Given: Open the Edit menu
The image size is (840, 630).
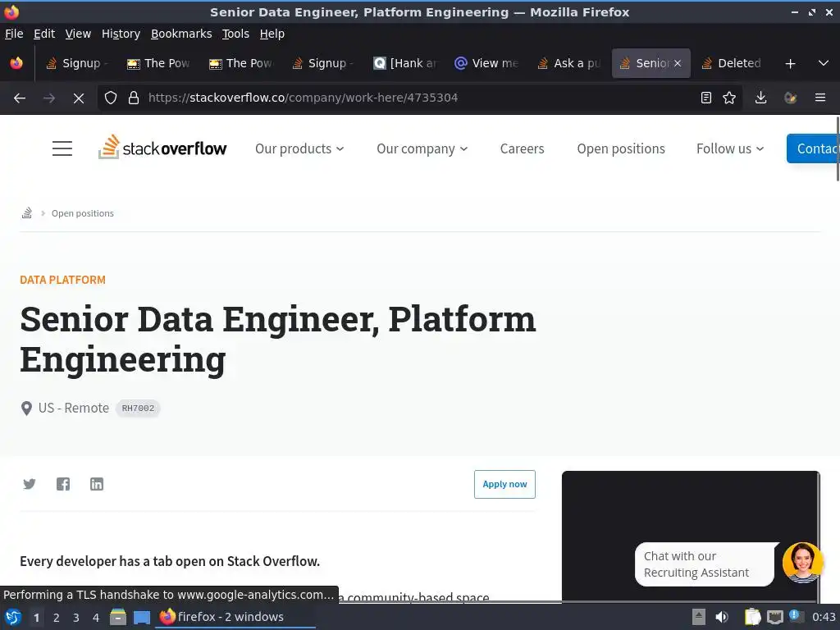Looking at the screenshot, I should [x=44, y=34].
